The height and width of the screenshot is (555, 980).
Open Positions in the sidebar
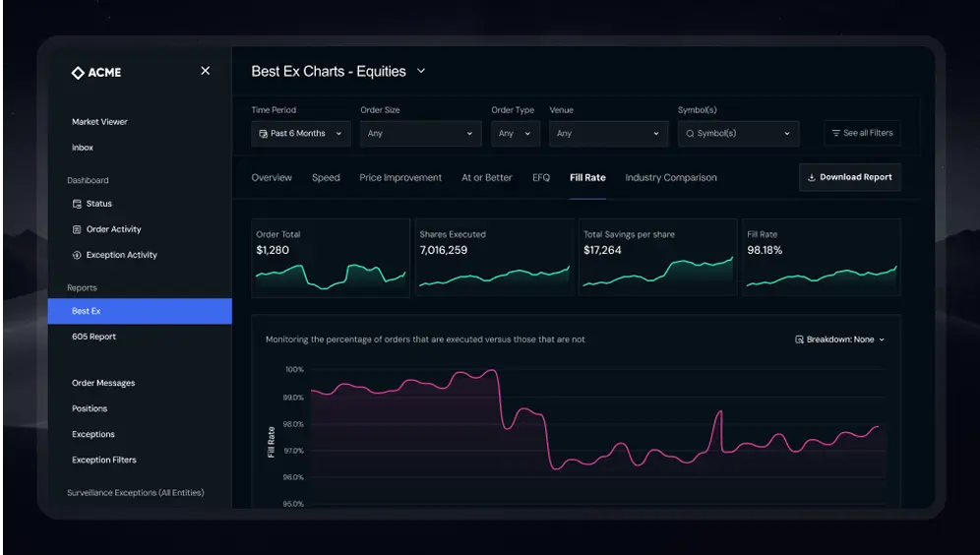(x=90, y=408)
